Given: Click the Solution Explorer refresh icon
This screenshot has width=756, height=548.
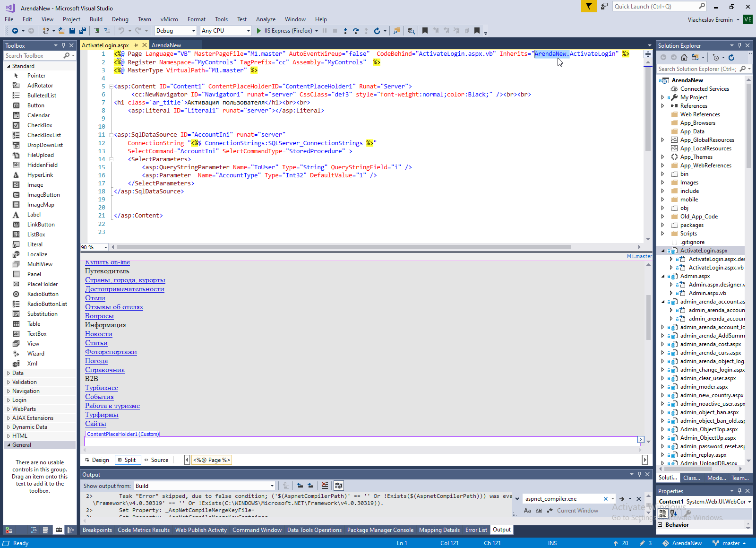Looking at the screenshot, I should click(x=731, y=57).
